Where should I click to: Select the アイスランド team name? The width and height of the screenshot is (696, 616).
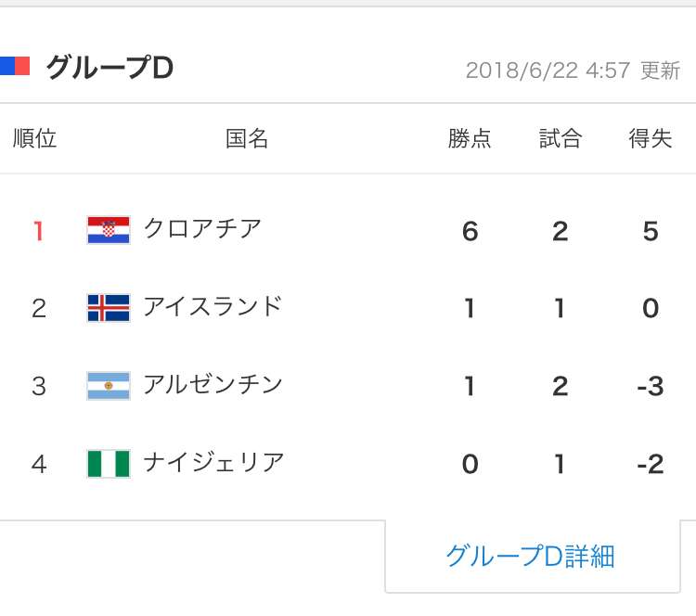pyautogui.click(x=213, y=306)
